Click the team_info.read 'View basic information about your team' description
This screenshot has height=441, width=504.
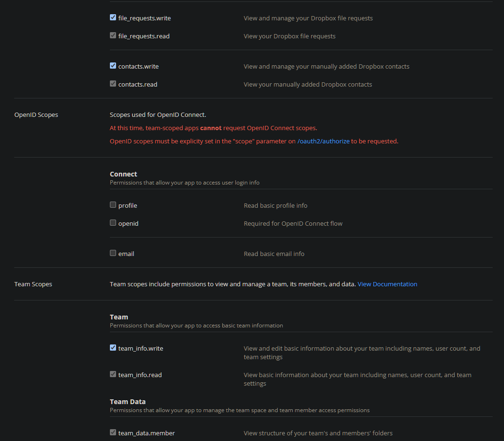click(358, 379)
